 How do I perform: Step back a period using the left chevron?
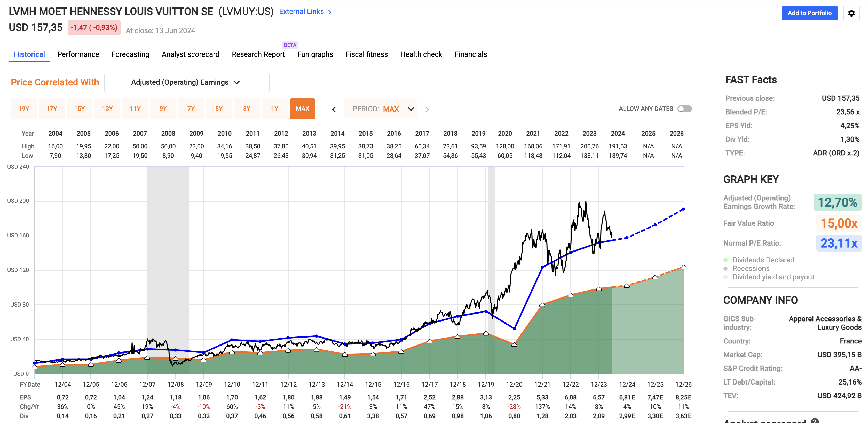tap(334, 109)
